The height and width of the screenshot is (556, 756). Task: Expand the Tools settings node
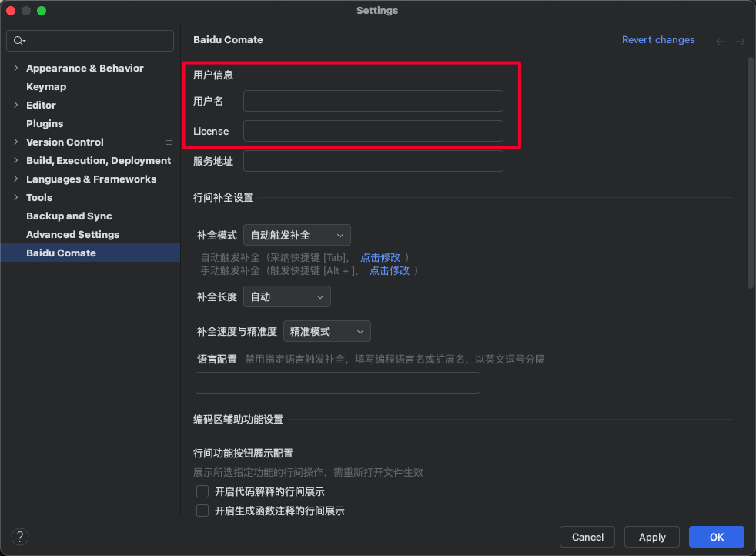tap(16, 197)
